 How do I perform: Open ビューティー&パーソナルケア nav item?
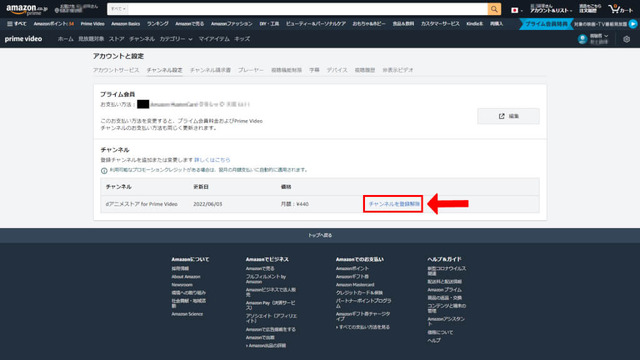(x=316, y=24)
